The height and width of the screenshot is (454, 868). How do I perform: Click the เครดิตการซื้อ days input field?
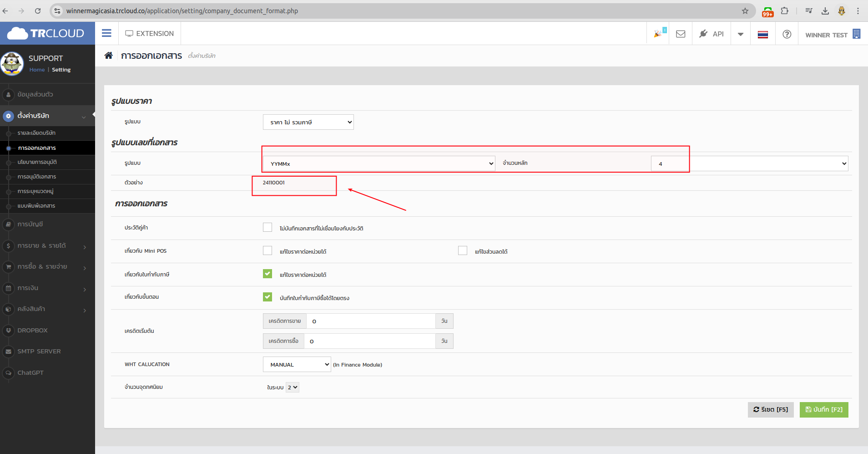pyautogui.click(x=370, y=341)
